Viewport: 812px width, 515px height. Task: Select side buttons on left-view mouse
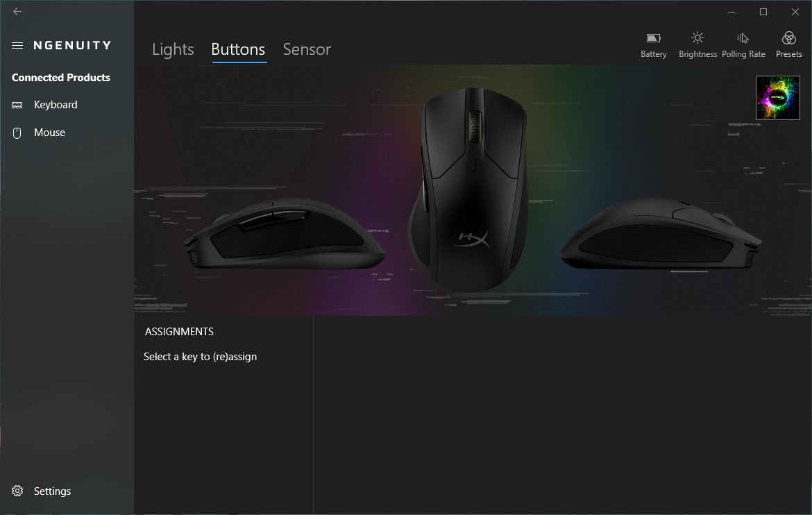point(273,220)
